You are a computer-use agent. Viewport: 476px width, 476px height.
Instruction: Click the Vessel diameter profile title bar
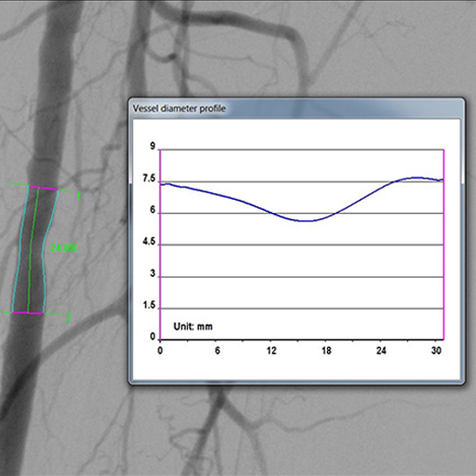[x=297, y=109]
